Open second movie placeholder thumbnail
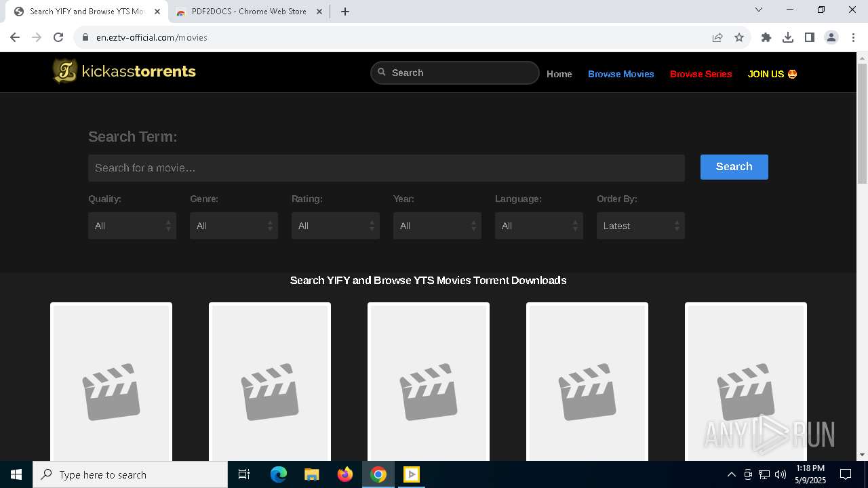Image resolution: width=868 pixels, height=488 pixels. coord(270,382)
